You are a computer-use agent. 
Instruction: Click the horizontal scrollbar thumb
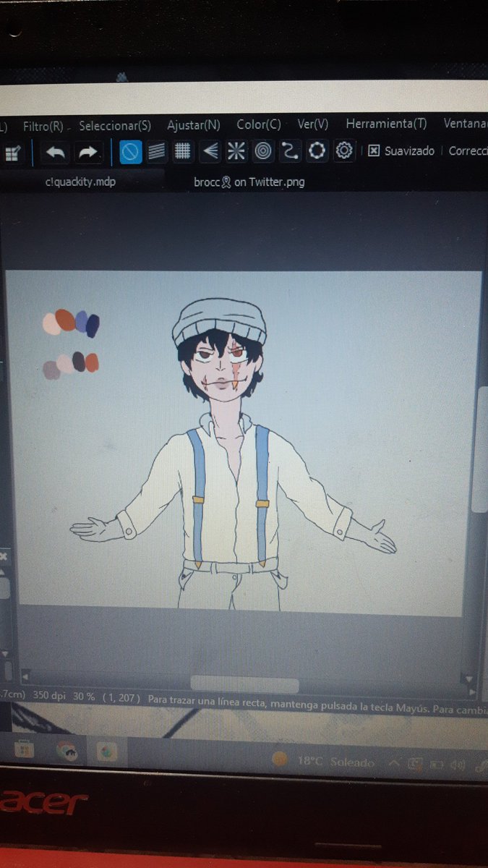[x=244, y=684]
